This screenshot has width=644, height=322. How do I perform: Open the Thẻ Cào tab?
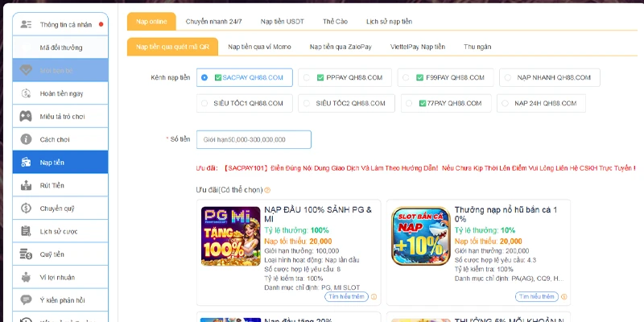click(x=335, y=22)
